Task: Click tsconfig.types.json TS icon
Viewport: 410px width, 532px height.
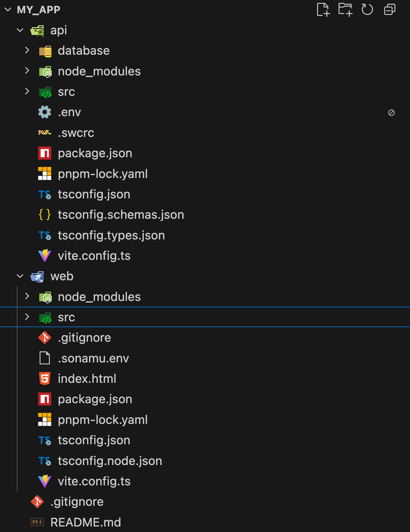Action: [45, 235]
